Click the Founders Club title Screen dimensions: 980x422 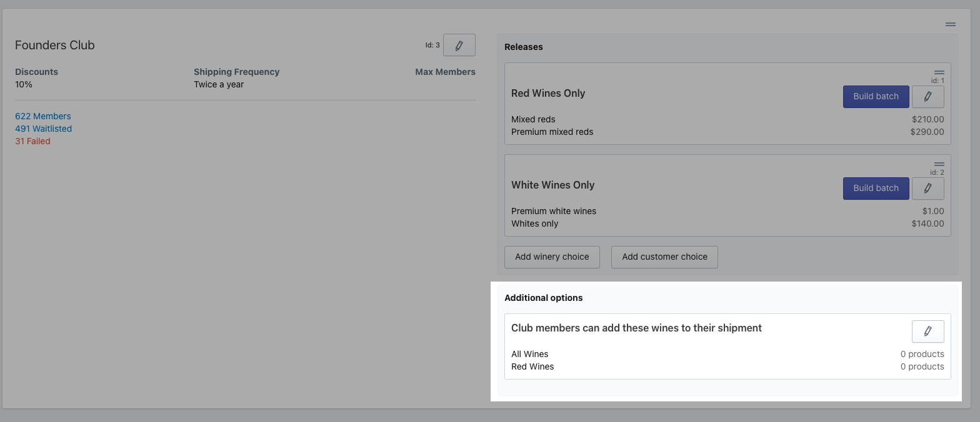[55, 46]
